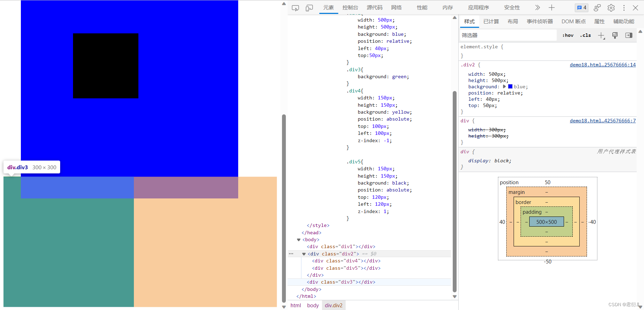Select the 辅助功能 sub-tab

623,22
